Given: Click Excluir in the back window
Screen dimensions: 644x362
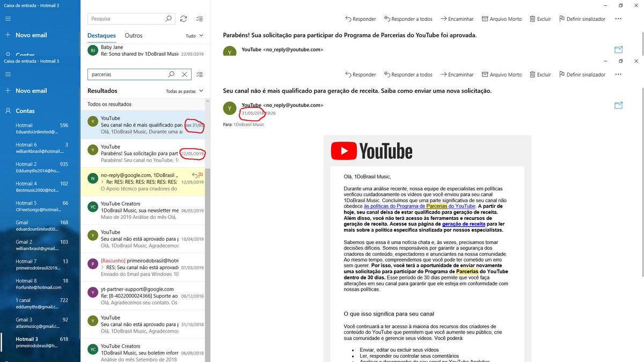Looking at the screenshot, I should 540,19.
